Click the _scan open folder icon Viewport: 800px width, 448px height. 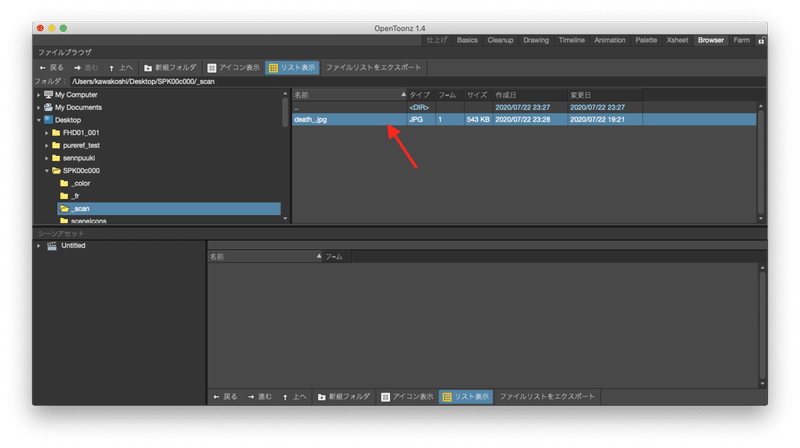pyautogui.click(x=64, y=209)
